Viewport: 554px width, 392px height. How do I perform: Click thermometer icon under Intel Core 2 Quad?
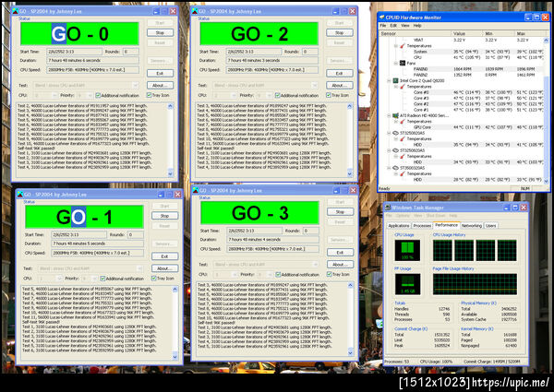402,87
